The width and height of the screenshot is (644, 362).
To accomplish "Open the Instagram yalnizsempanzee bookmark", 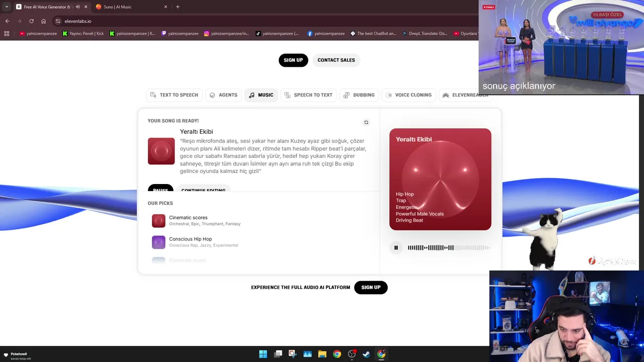I will [x=226, y=34].
